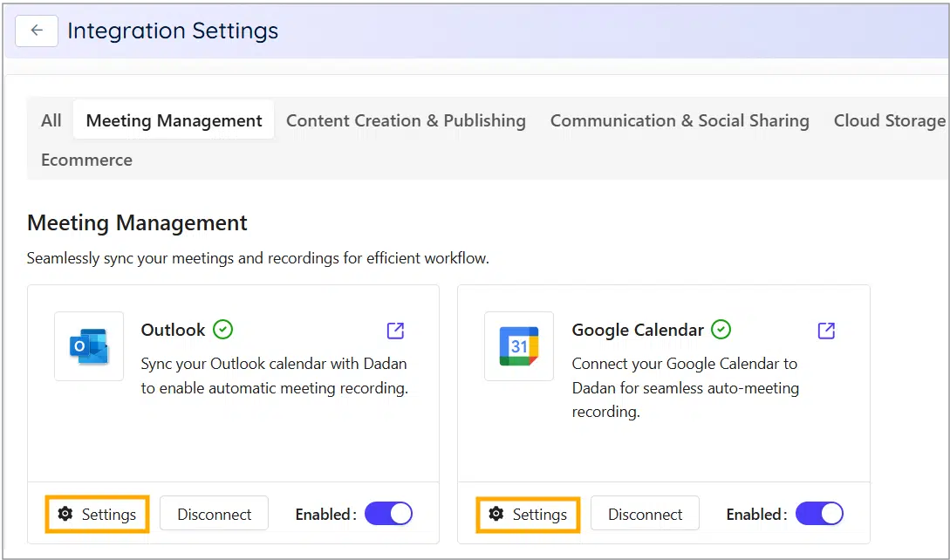This screenshot has width=950, height=560.
Task: Toggle the Enabled switch for Outlook integration
Action: point(388,514)
